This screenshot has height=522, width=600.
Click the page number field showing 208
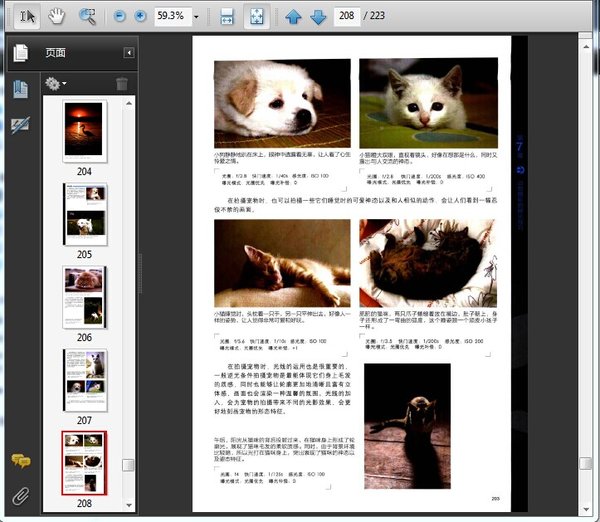[x=349, y=16]
